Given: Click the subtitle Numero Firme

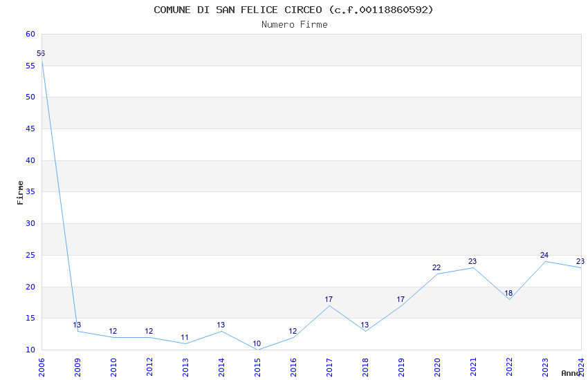Looking at the screenshot, I should pyautogui.click(x=295, y=25).
